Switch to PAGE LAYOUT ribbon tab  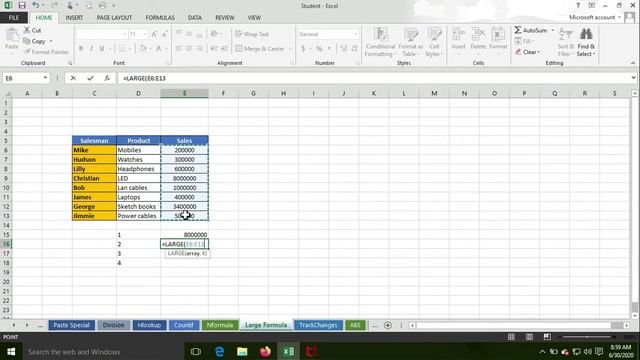point(114,18)
